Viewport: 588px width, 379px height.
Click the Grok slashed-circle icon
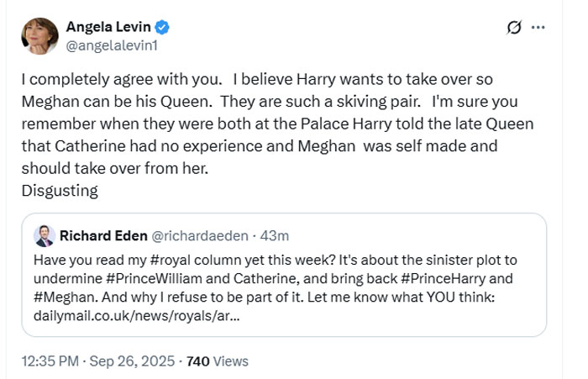[x=514, y=27]
